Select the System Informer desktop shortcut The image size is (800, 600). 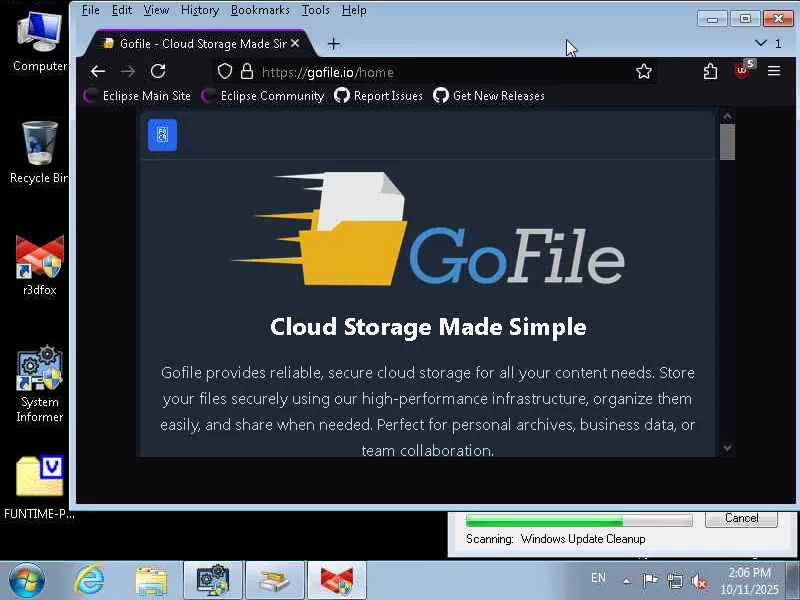click(x=39, y=385)
